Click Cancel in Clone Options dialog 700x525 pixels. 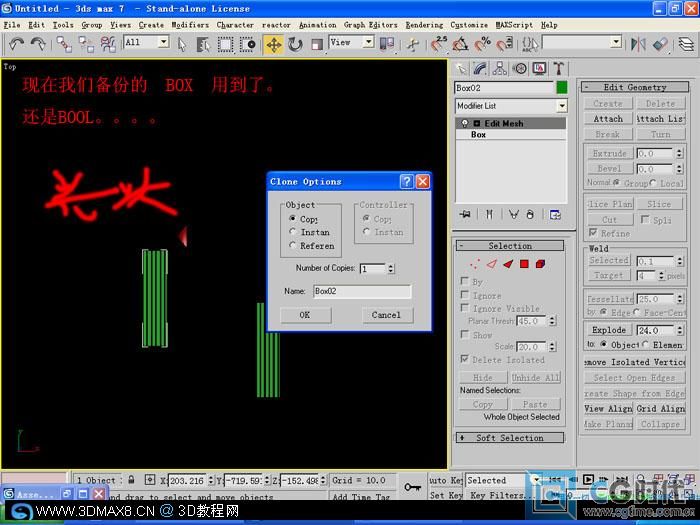point(387,315)
